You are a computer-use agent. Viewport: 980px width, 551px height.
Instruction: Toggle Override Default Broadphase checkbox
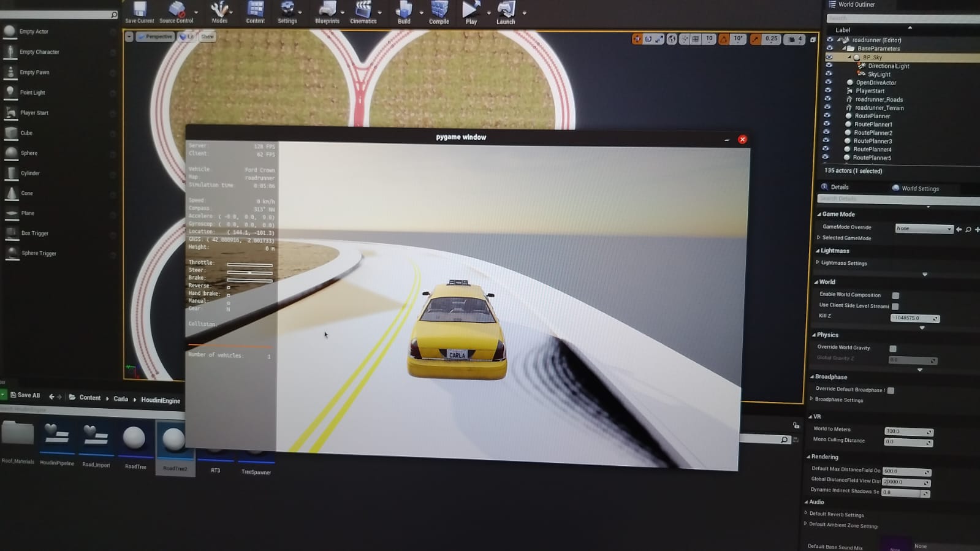[891, 390]
